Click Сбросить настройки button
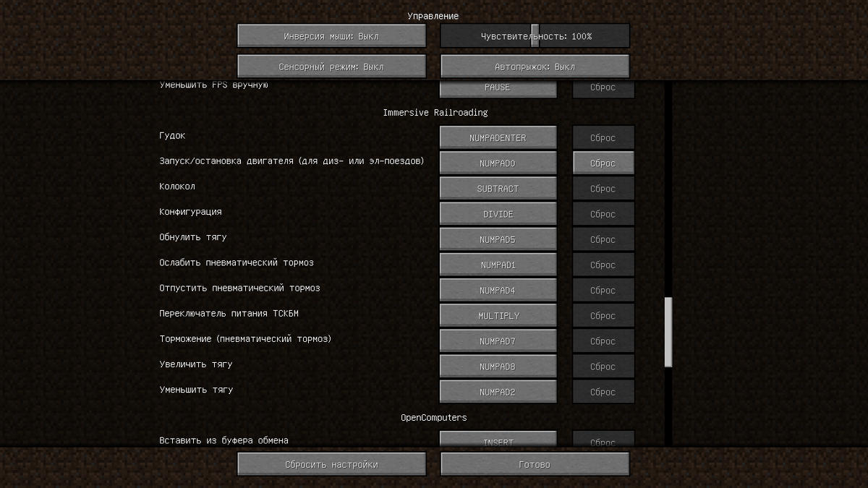Screen dimensions: 868x488 (x=331, y=464)
